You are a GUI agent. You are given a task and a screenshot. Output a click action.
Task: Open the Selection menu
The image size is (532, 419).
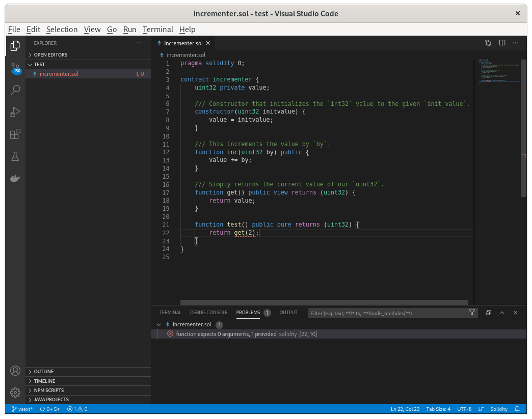coord(62,30)
